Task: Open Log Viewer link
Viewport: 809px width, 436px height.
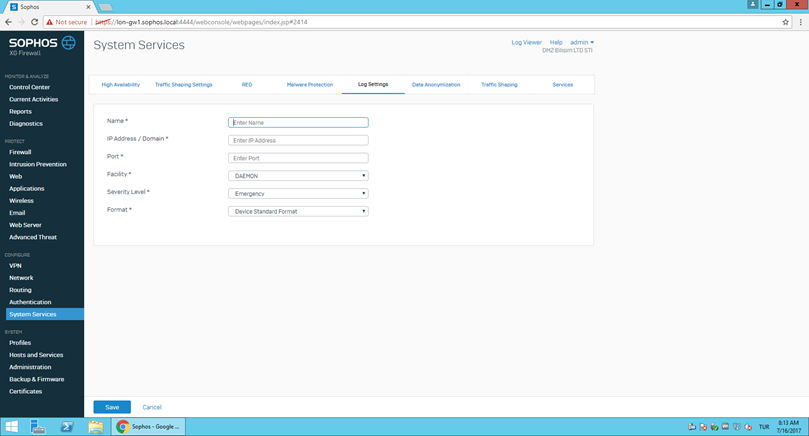Action: click(x=526, y=42)
